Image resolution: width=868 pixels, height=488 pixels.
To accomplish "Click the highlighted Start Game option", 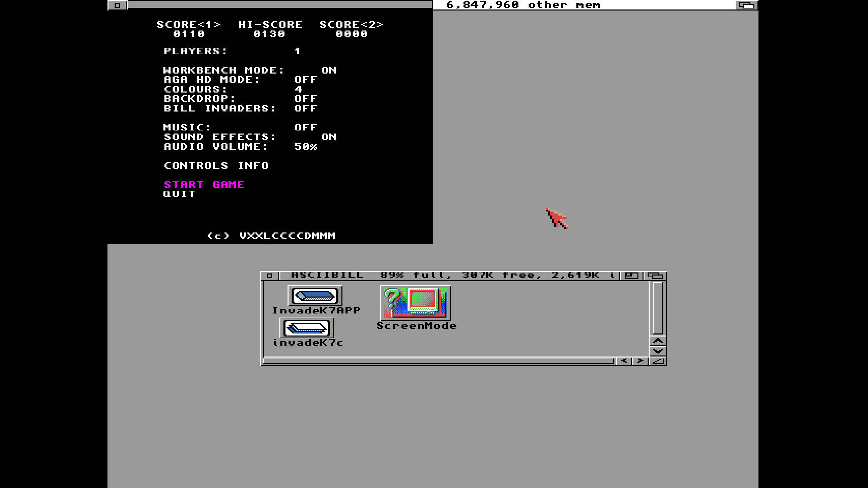I will point(204,184).
